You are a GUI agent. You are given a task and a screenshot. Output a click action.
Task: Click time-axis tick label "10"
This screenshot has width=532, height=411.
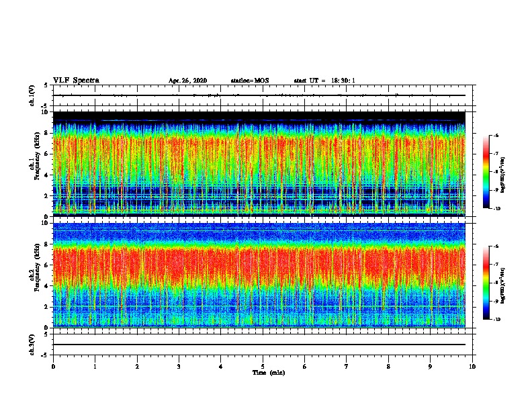coord(472,367)
